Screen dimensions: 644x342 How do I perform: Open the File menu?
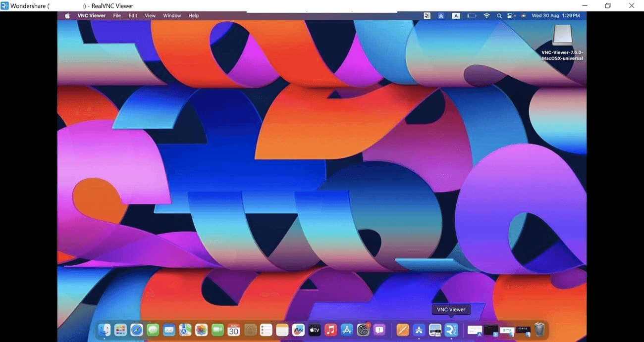pyautogui.click(x=117, y=16)
